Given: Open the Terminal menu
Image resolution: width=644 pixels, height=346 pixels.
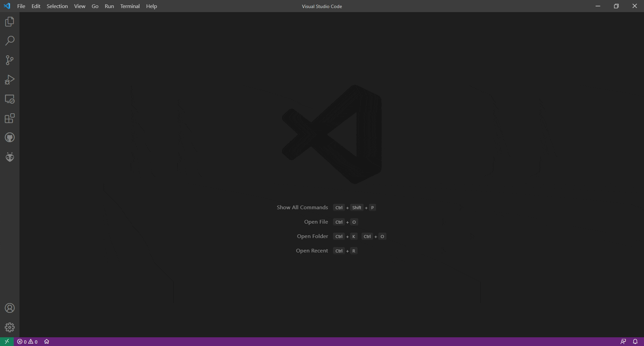Looking at the screenshot, I should click(x=130, y=6).
